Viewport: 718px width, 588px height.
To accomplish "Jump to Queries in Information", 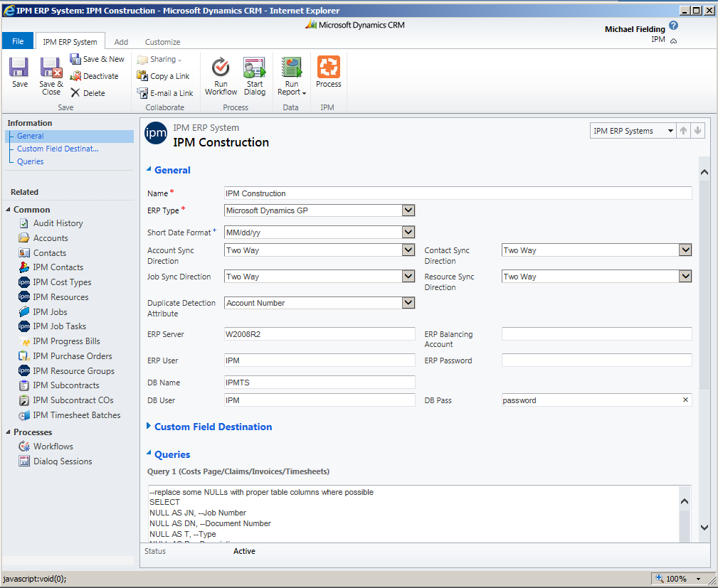I will (30, 161).
